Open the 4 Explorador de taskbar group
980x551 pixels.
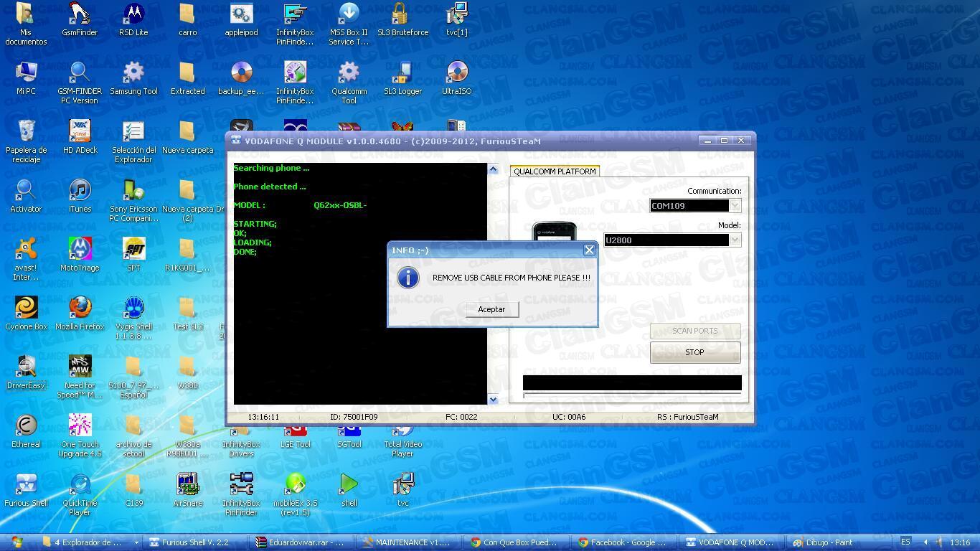point(89,542)
